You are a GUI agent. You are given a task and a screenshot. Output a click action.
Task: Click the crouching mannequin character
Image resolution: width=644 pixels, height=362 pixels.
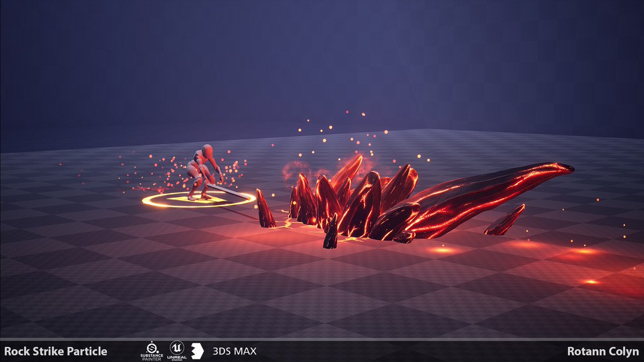[204, 172]
